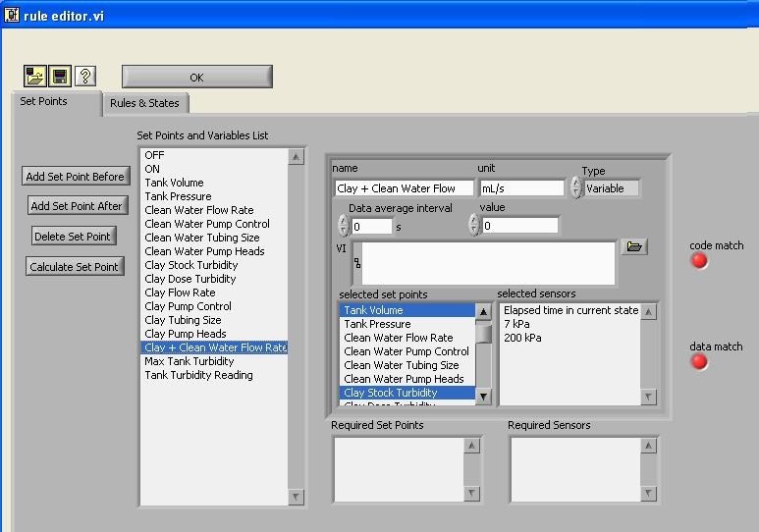Select Tank Pressure in variables list

[x=214, y=196]
